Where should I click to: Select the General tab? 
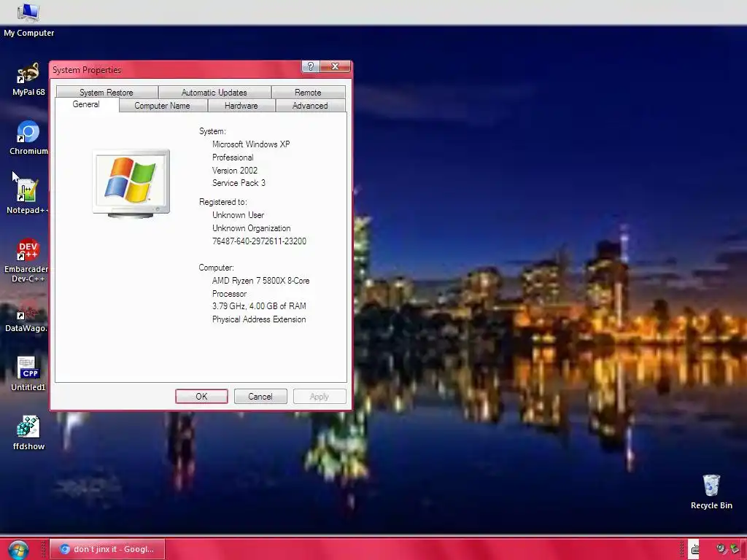86,104
